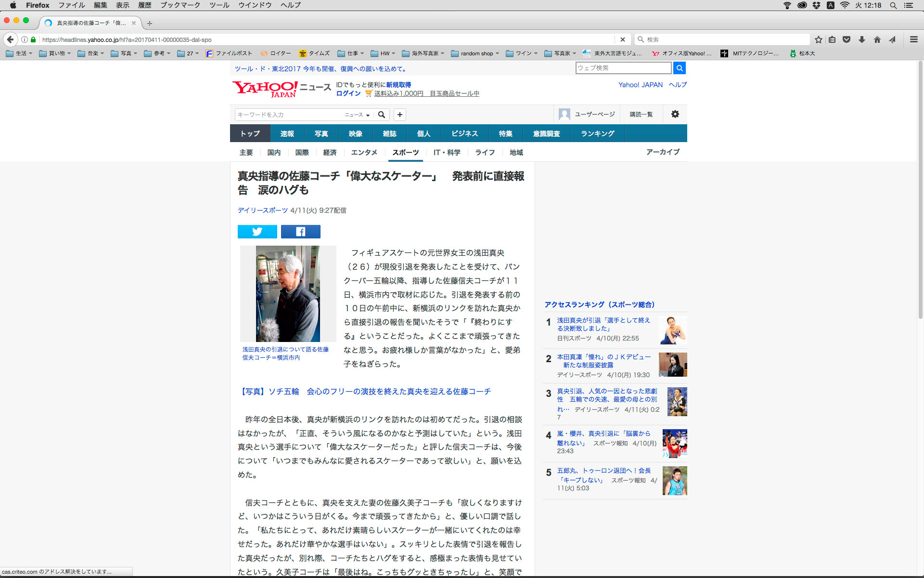Screen dimensions: 924x578
Task: Bookmark this page with star icon
Action: click(x=819, y=39)
